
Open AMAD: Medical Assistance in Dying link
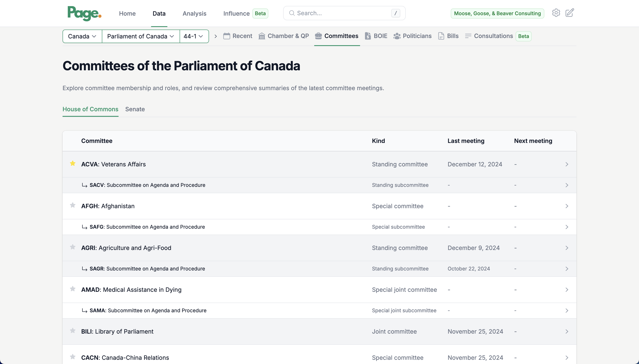[x=131, y=289]
